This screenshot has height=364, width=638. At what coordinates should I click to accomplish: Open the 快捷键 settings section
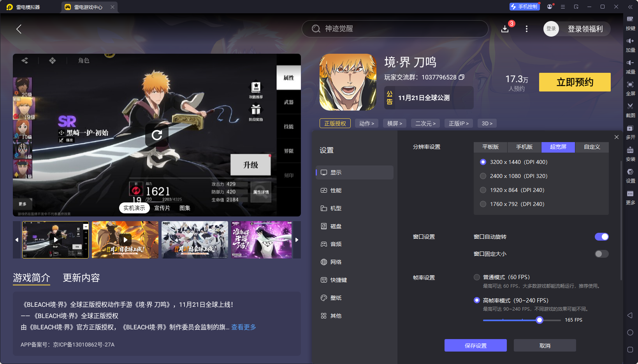[x=355, y=280]
